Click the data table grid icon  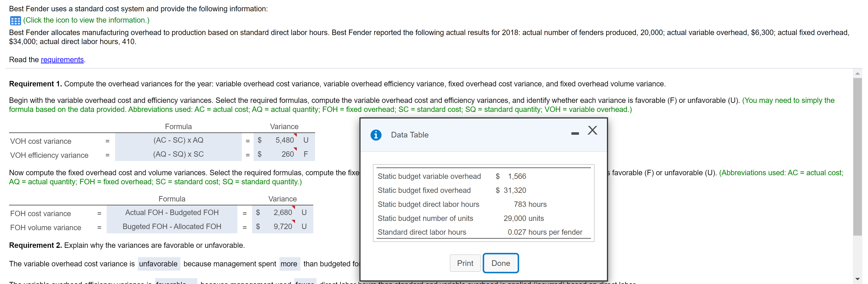(15, 21)
